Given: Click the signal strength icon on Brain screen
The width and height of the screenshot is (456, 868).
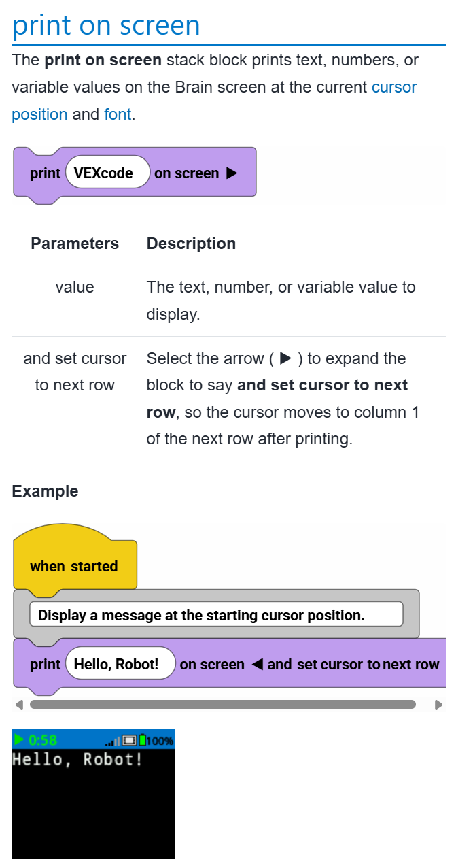Looking at the screenshot, I should pos(113,740).
